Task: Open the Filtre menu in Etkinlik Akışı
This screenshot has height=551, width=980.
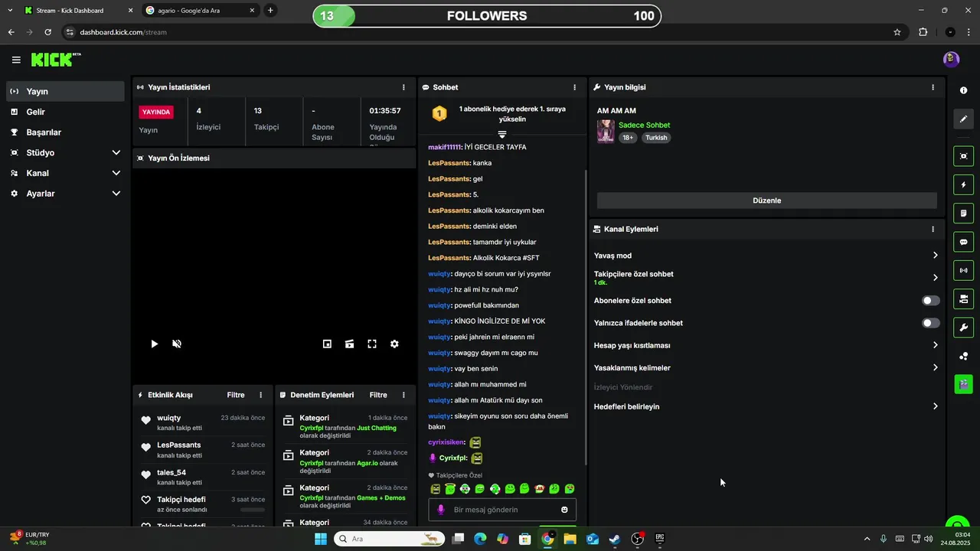Action: (236, 395)
